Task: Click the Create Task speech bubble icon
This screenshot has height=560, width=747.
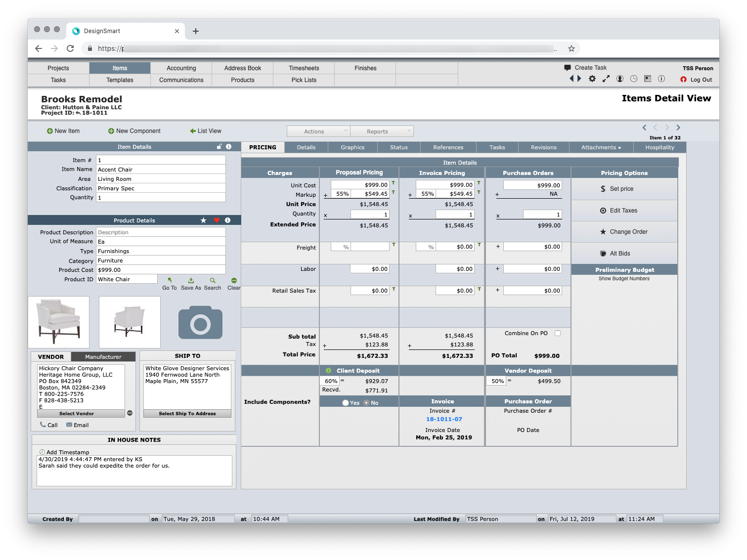Action: click(x=568, y=68)
